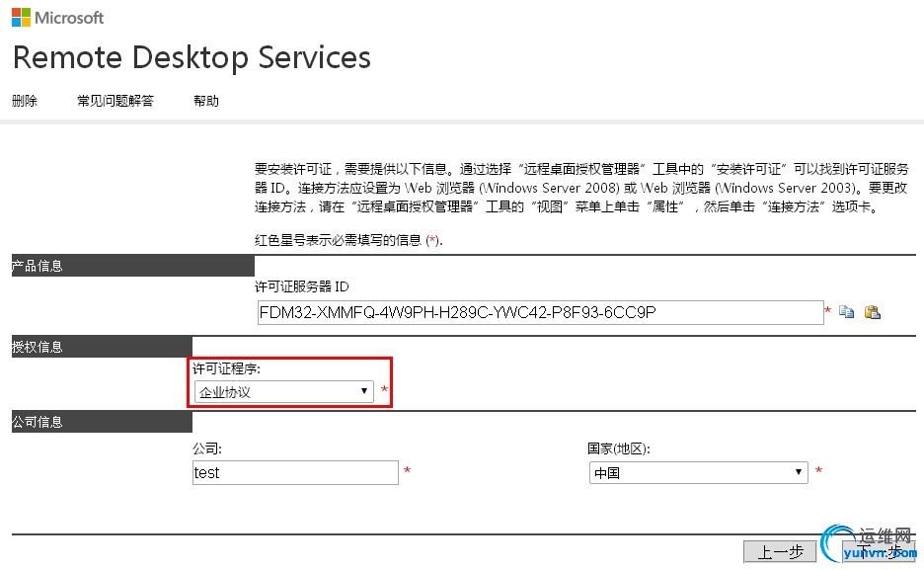Open the 国家(地区) dropdown showing 中国
The width and height of the screenshot is (924, 570).
point(698,472)
